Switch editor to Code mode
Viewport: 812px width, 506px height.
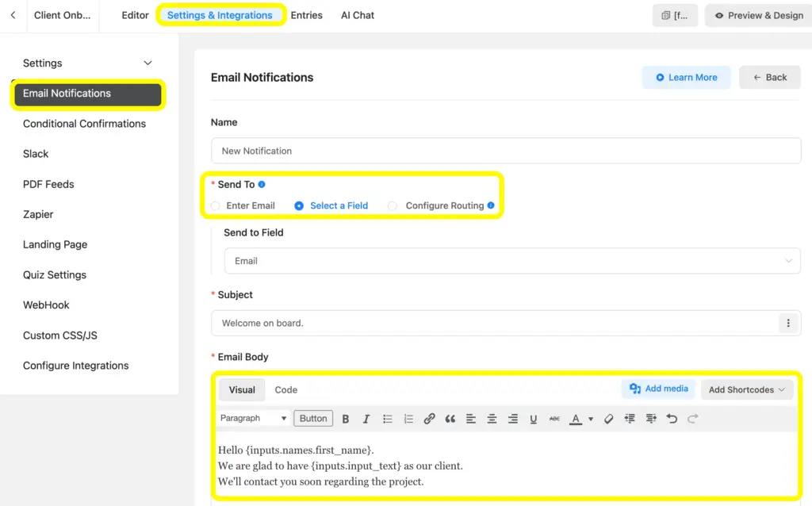pyautogui.click(x=285, y=390)
